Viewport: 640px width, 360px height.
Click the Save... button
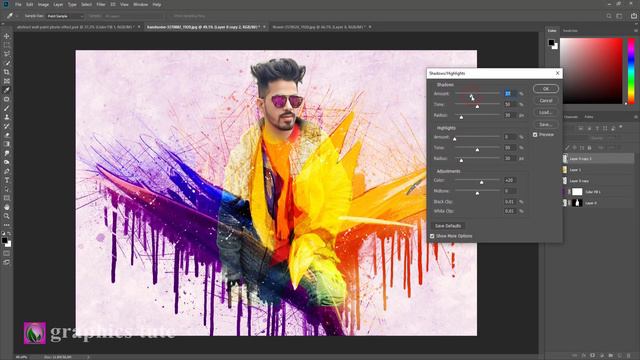click(546, 124)
